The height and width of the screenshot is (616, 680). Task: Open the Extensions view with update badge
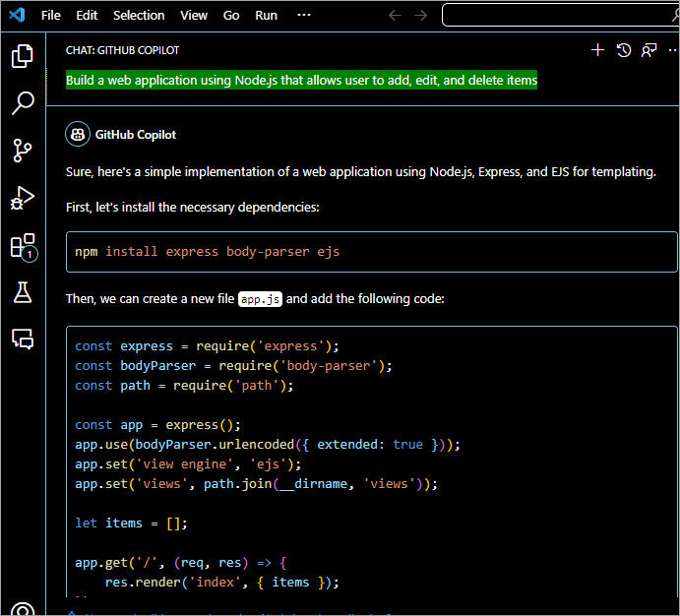(22, 246)
